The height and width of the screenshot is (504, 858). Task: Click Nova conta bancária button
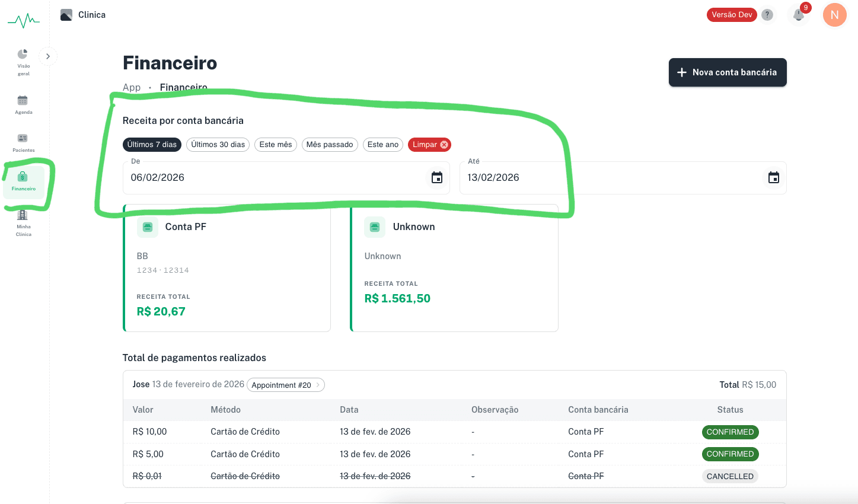(x=728, y=72)
